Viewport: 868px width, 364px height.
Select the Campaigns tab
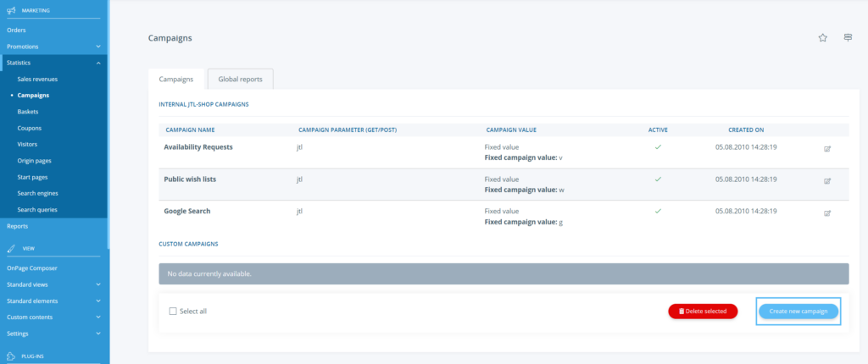pyautogui.click(x=176, y=79)
